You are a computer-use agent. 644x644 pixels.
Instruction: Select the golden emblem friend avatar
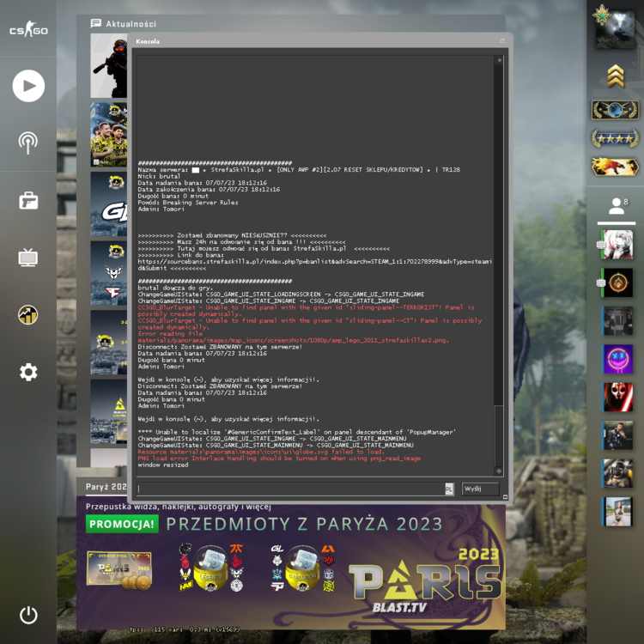(617, 283)
